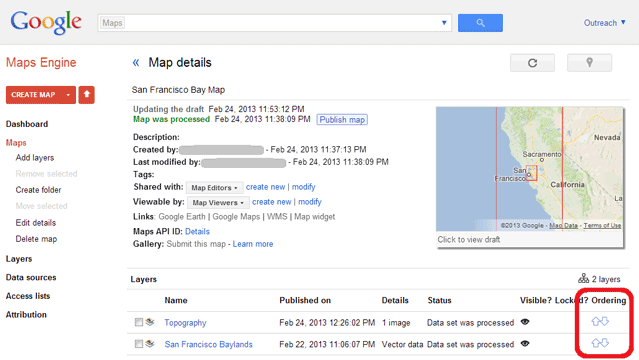This screenshot has height=360, width=639.
Task: Open the search box dropdown arrow
Action: (x=444, y=23)
